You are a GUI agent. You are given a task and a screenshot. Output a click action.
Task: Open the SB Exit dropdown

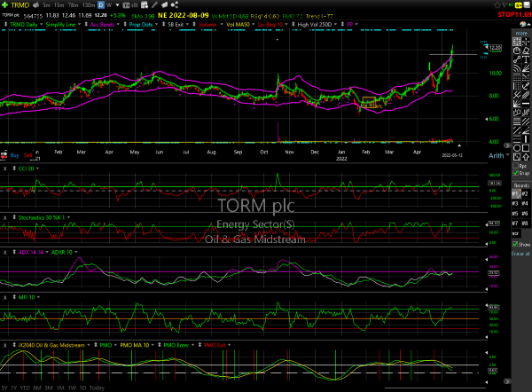click(187, 24)
